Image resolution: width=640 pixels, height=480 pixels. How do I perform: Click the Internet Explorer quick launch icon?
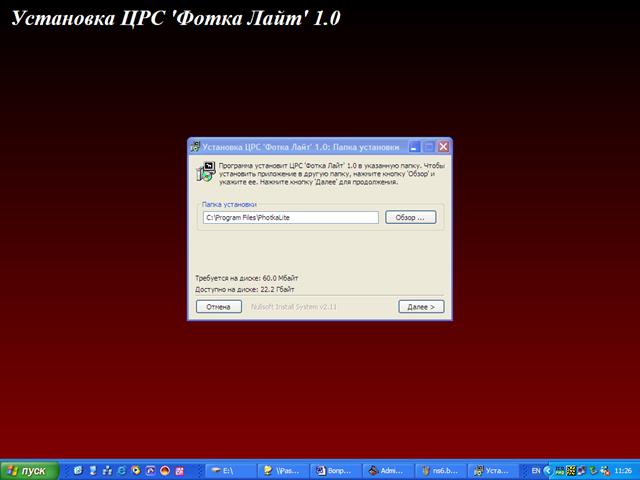click(121, 471)
